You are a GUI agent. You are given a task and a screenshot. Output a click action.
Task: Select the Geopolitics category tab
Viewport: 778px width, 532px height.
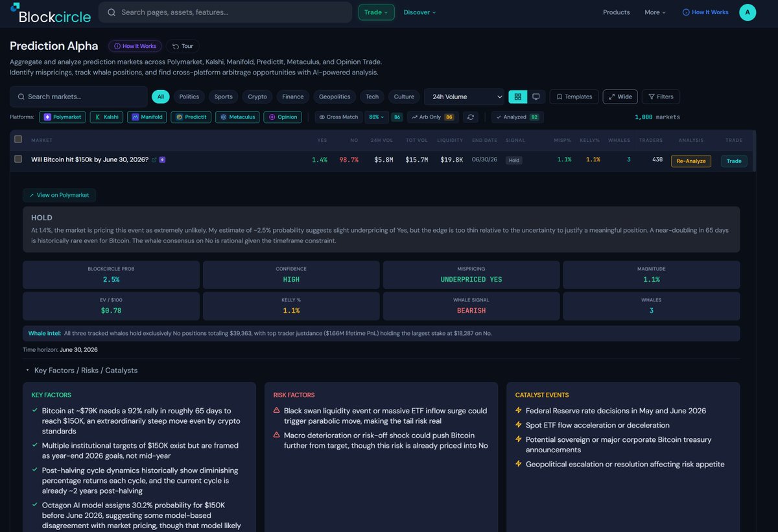[335, 97]
